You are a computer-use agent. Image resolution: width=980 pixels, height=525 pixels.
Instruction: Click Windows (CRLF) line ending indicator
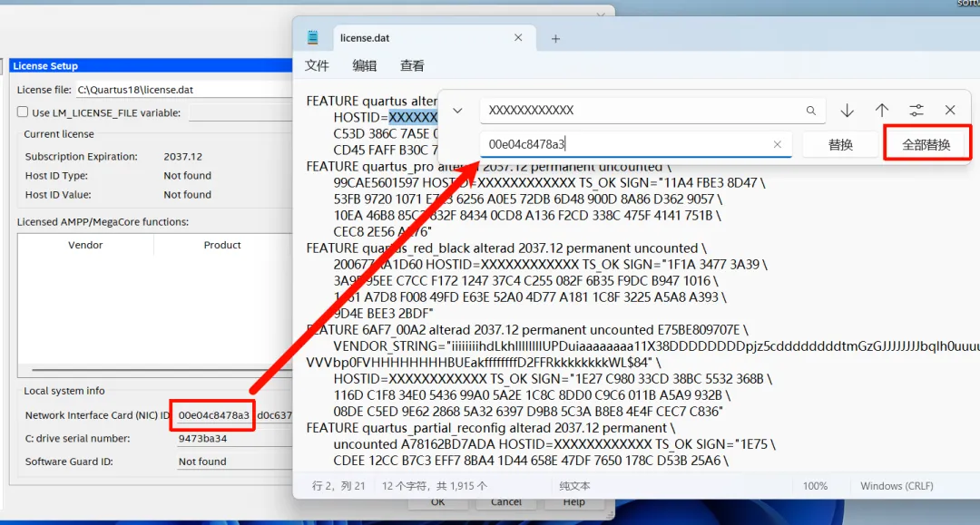[x=897, y=486]
